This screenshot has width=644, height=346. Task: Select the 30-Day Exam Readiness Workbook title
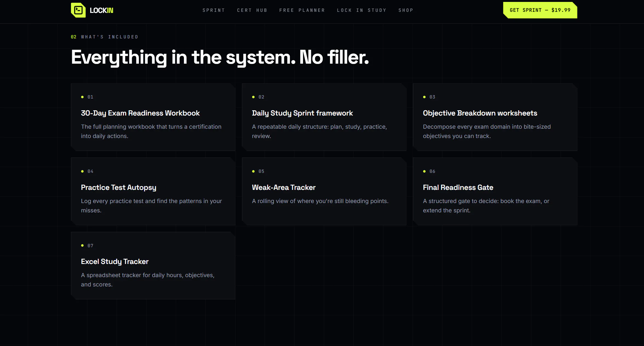click(x=140, y=113)
